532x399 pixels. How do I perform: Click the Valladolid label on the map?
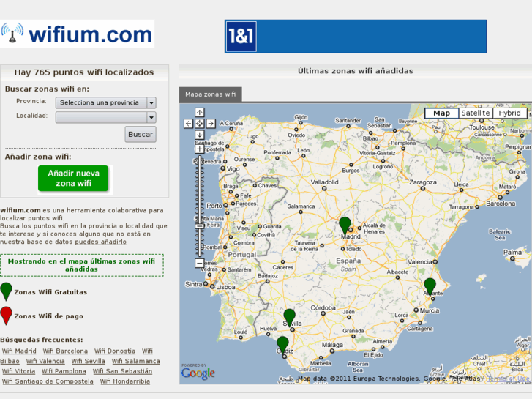click(325, 182)
